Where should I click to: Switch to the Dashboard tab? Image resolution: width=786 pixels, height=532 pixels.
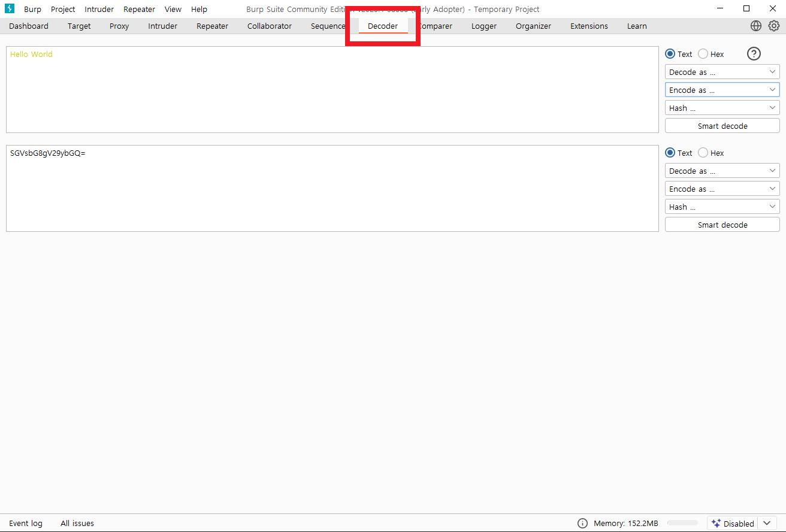coord(29,26)
